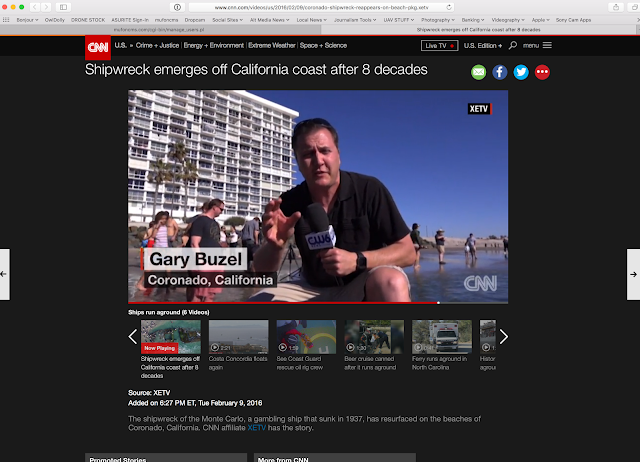This screenshot has height=462, width=640.
Task: Show next videos in carousel
Action: point(504,337)
